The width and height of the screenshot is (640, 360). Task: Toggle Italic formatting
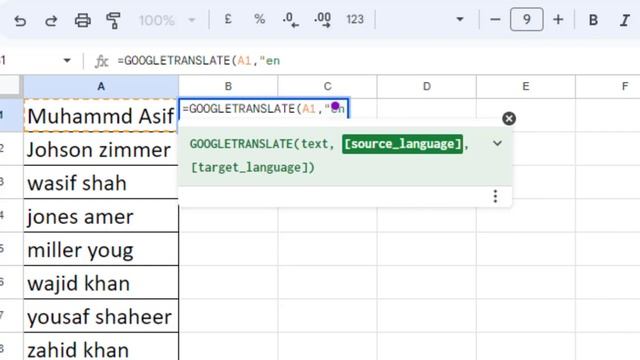624,20
